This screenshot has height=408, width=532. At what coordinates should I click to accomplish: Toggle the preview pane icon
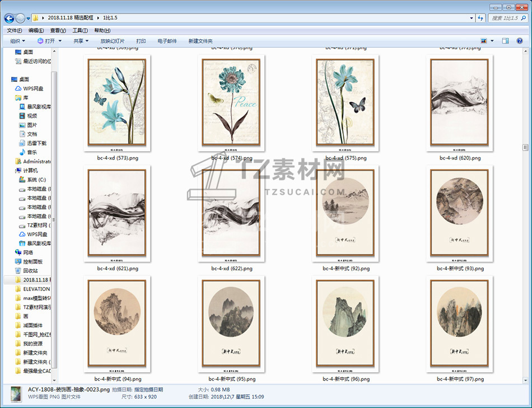[x=505, y=41]
